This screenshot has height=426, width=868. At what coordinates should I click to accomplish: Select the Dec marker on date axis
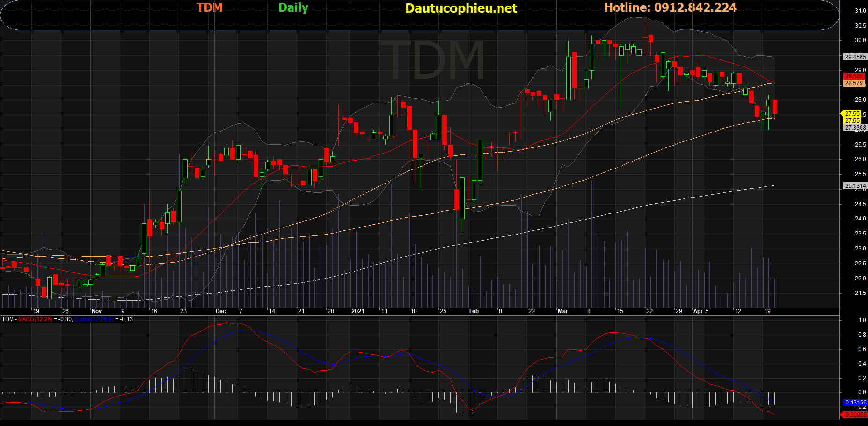pos(220,311)
